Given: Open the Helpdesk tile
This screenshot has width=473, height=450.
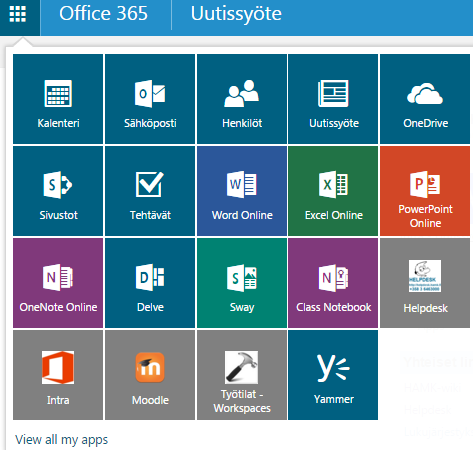Looking at the screenshot, I should [425, 283].
